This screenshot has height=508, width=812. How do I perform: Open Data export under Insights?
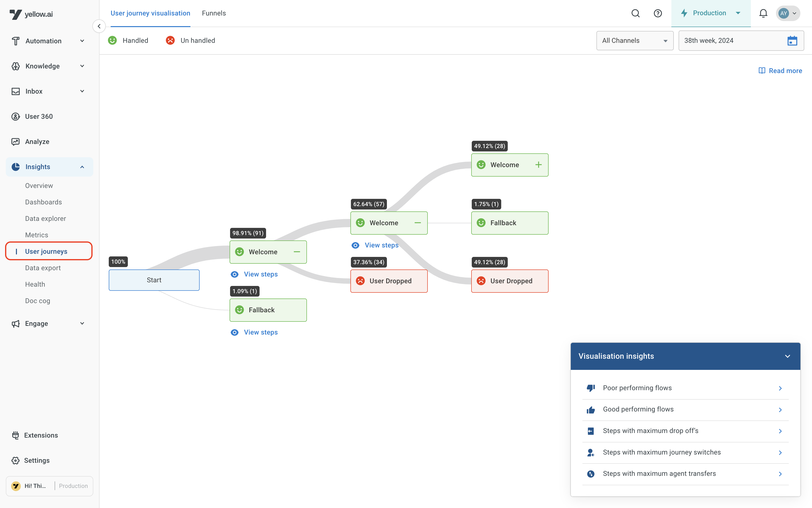pyautogui.click(x=43, y=268)
